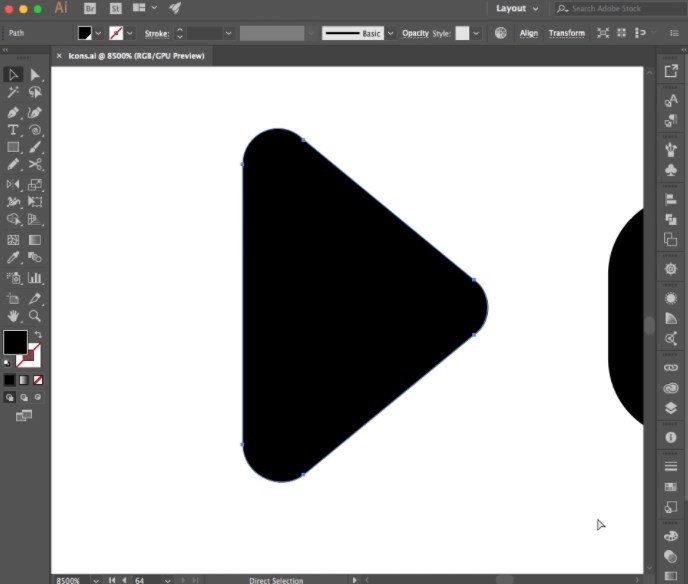Change screen mode button in toolbar
Screen dimensions: 688x584
[x=24, y=415]
